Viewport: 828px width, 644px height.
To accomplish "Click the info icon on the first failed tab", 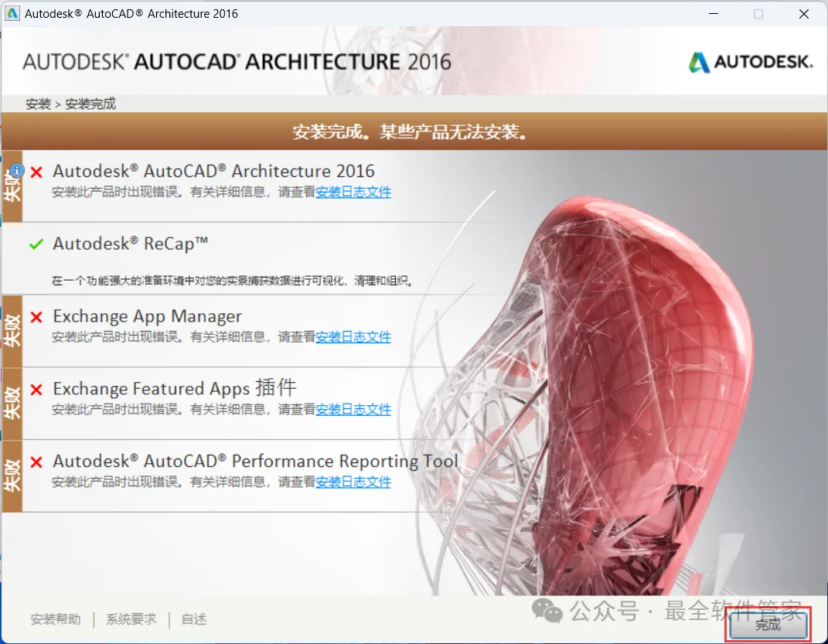I will (18, 170).
